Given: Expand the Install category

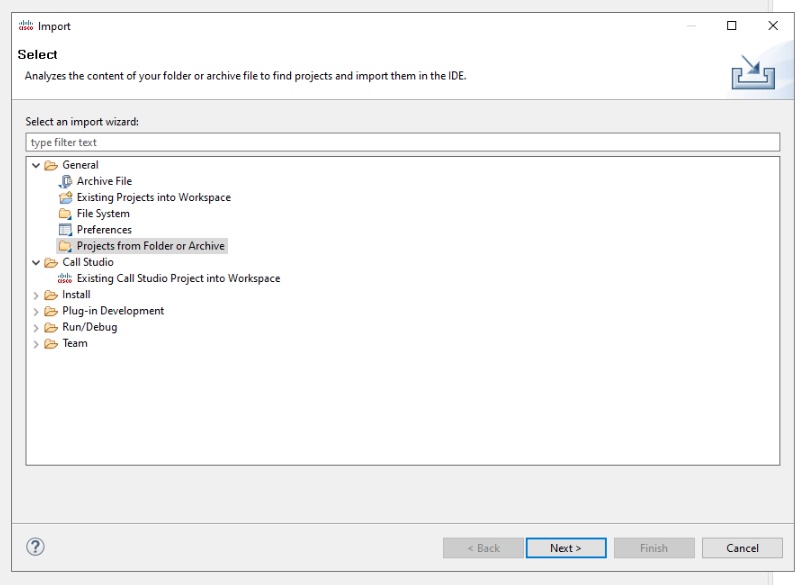Looking at the screenshot, I should point(37,295).
